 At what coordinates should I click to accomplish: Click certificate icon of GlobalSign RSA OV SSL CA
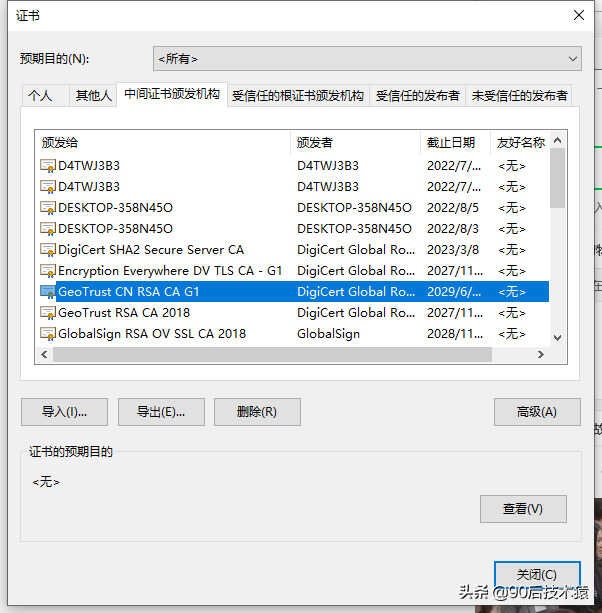point(48,334)
